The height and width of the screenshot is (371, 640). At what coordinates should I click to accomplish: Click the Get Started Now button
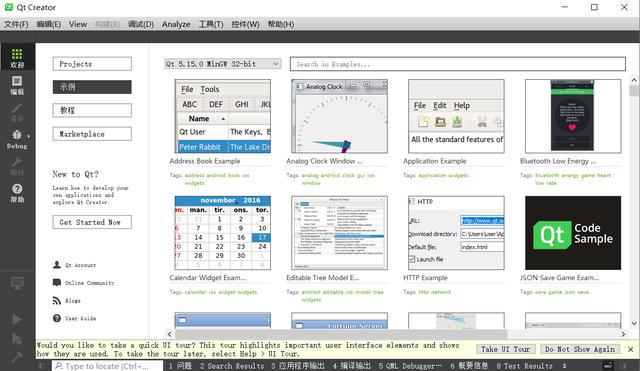click(92, 222)
